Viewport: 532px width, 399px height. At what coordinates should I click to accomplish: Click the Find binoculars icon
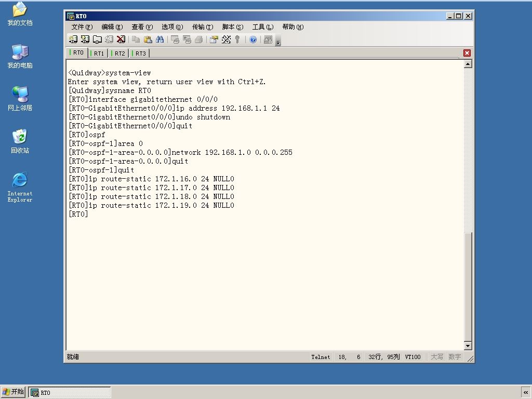point(159,39)
